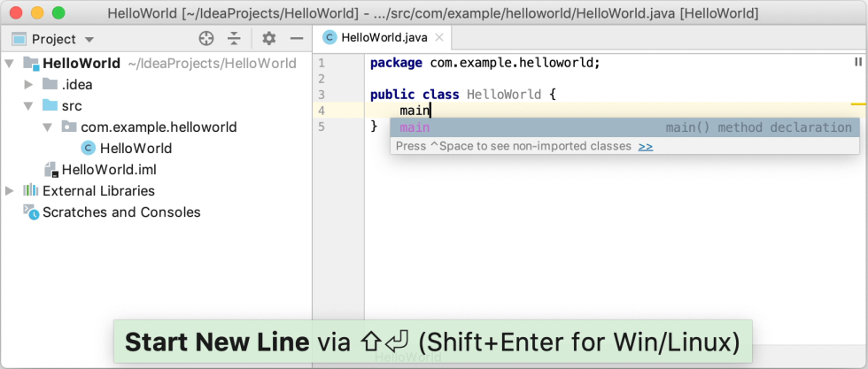Click the collapse all icon in Project panel
Image resolution: width=868 pixels, height=369 pixels.
[234, 39]
